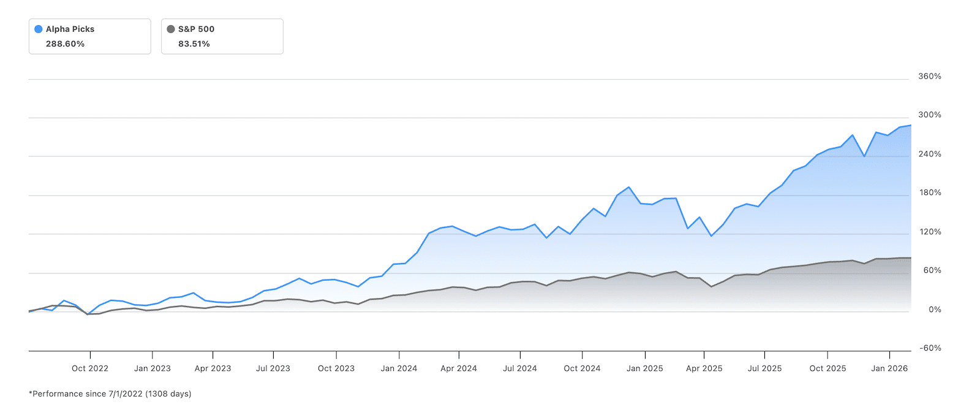Click the 360% y-axis label

(x=929, y=76)
